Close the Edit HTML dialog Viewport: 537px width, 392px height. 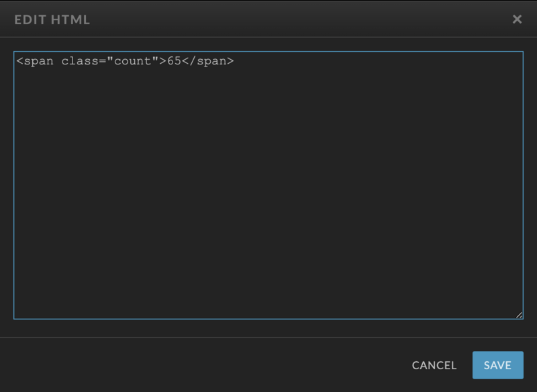[x=517, y=19]
